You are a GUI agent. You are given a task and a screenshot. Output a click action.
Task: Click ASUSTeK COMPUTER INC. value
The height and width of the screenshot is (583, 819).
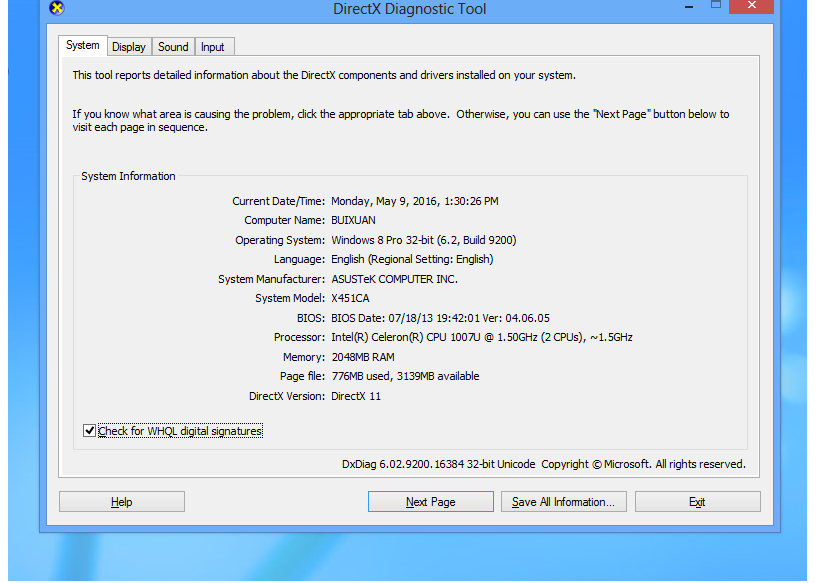point(394,279)
